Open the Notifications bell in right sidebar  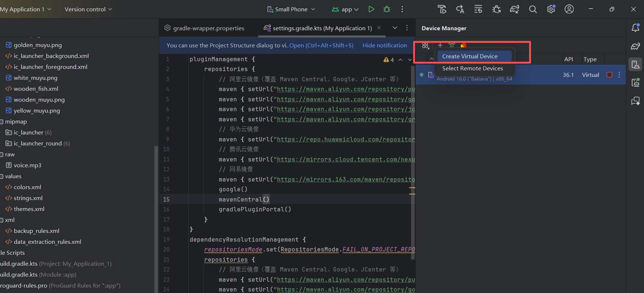(x=635, y=28)
